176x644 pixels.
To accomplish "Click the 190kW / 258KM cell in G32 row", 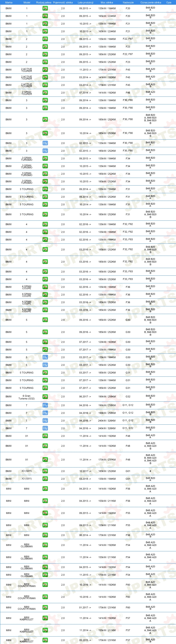I will coord(107,396).
